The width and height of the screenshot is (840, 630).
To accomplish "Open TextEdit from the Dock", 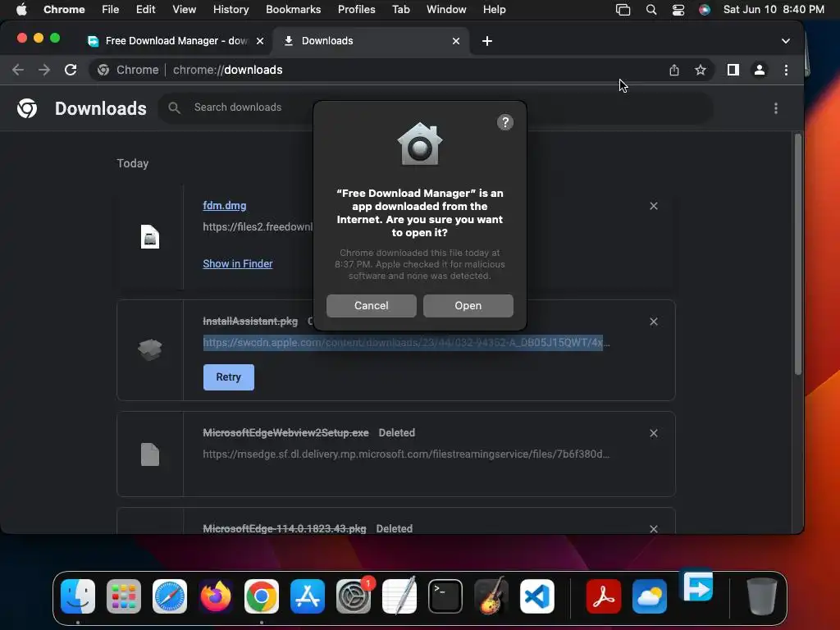I will (399, 596).
